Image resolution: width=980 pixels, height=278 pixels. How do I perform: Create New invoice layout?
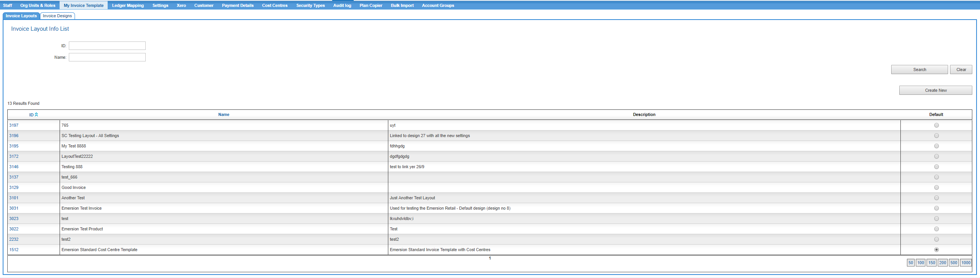(935, 90)
